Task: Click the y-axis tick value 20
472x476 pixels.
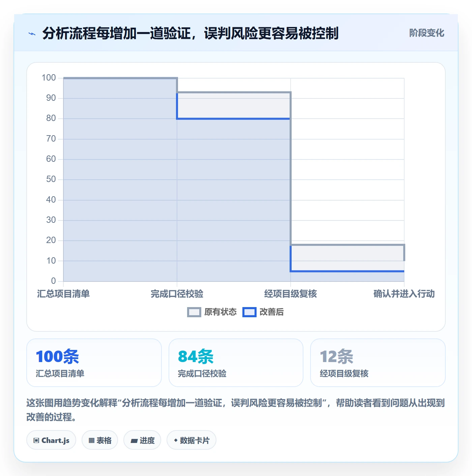Action: 51,240
